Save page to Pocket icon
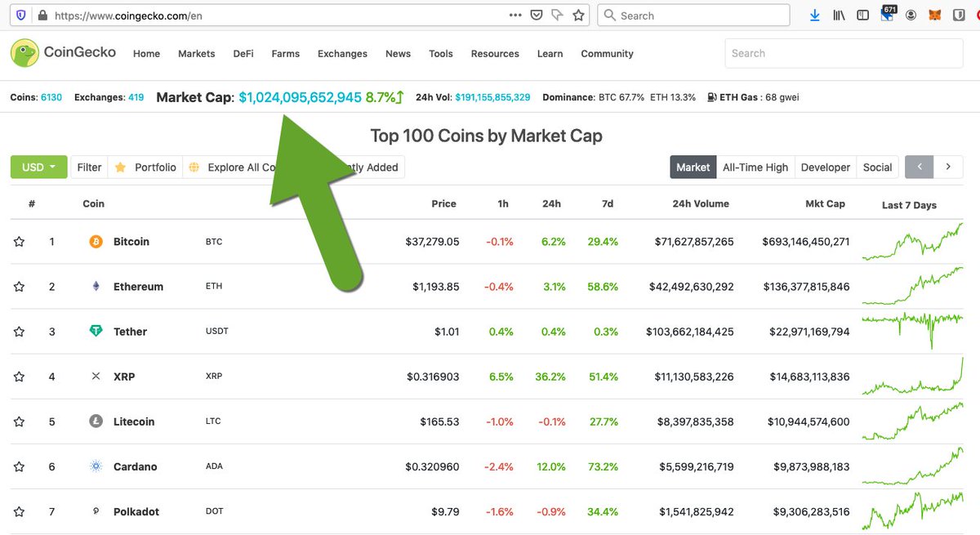Viewport: 980px width, 535px height. pyautogui.click(x=537, y=16)
